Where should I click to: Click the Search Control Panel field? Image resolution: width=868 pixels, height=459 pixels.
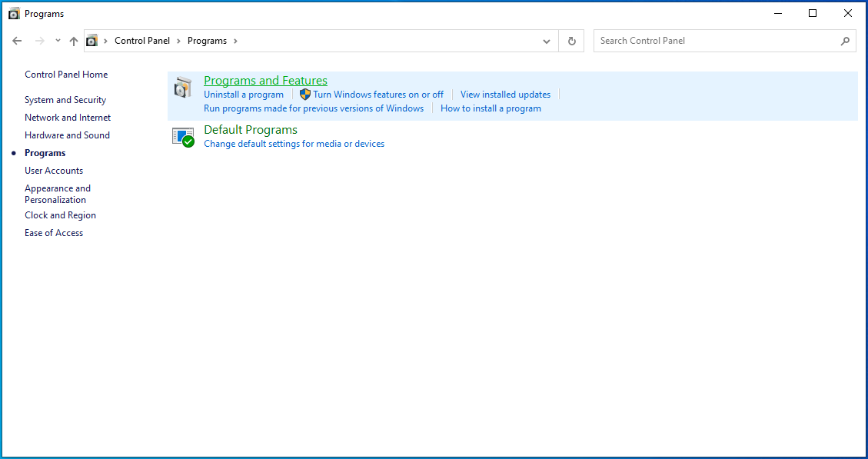(x=715, y=42)
